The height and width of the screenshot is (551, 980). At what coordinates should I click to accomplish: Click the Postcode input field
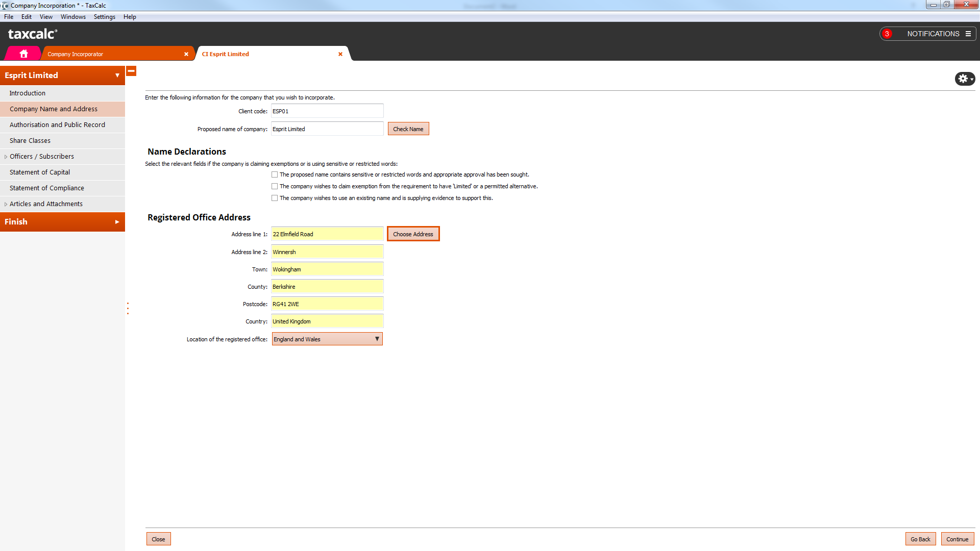point(327,304)
